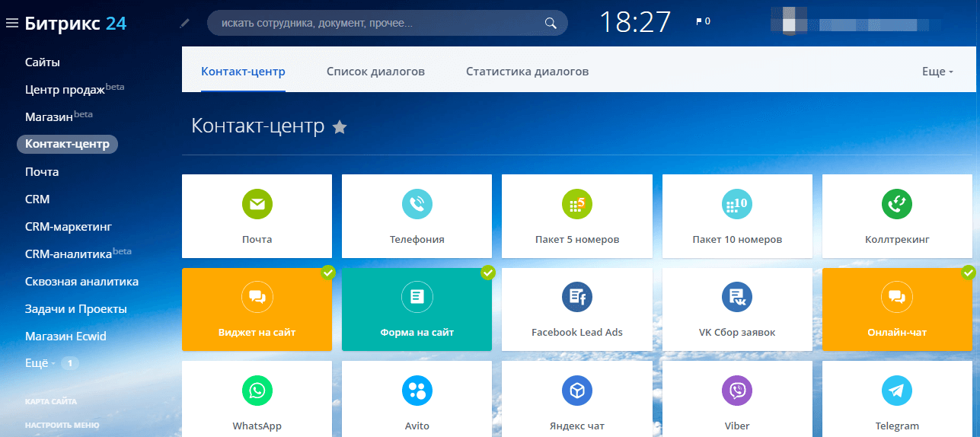
Task: Select the Avito connector icon
Action: coord(417,391)
